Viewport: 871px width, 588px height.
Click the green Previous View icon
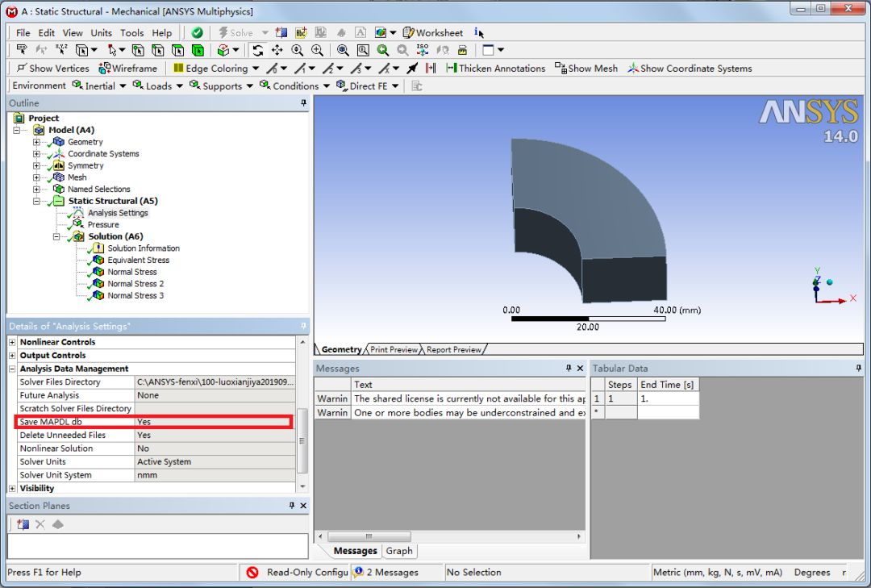click(383, 51)
